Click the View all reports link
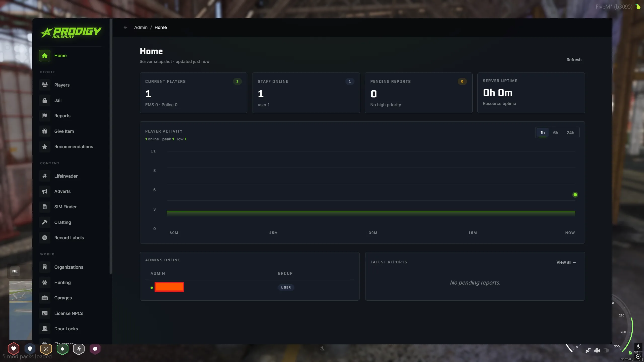This screenshot has height=362, width=644. [x=566, y=262]
